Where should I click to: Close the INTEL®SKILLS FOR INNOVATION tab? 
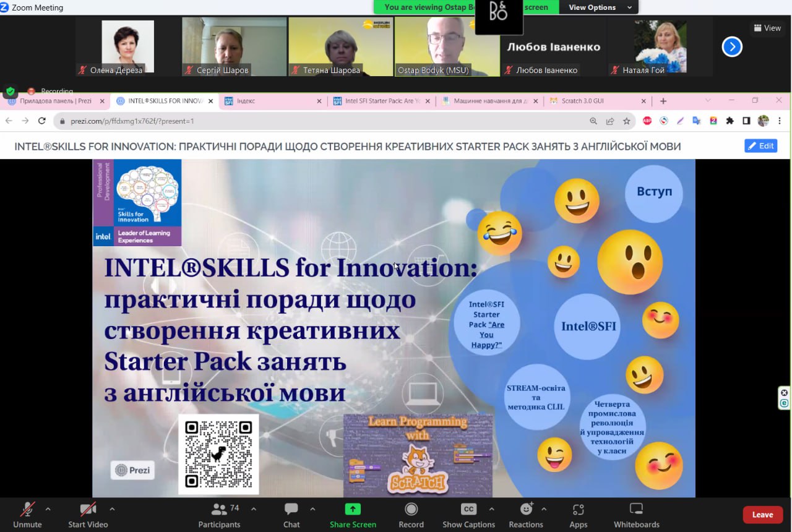(211, 101)
